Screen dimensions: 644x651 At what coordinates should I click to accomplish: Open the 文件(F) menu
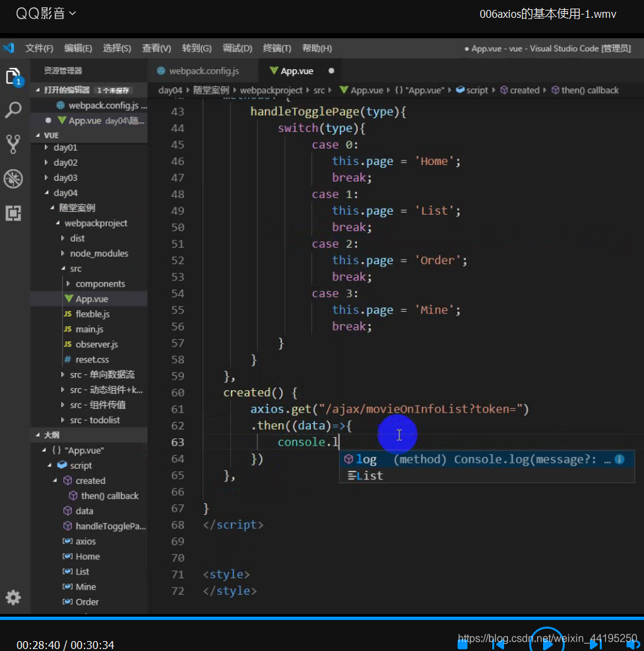[x=40, y=49]
